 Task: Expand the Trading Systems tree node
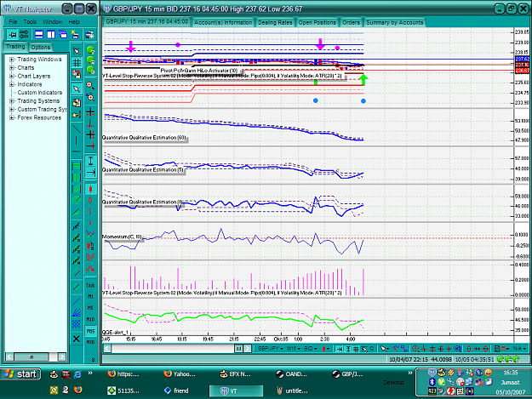(12, 101)
